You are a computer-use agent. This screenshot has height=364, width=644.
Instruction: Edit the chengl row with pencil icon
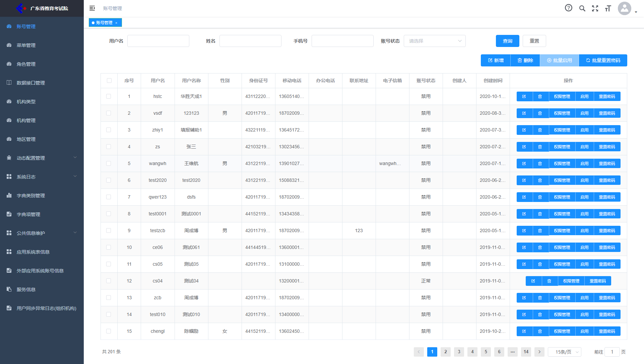click(524, 331)
